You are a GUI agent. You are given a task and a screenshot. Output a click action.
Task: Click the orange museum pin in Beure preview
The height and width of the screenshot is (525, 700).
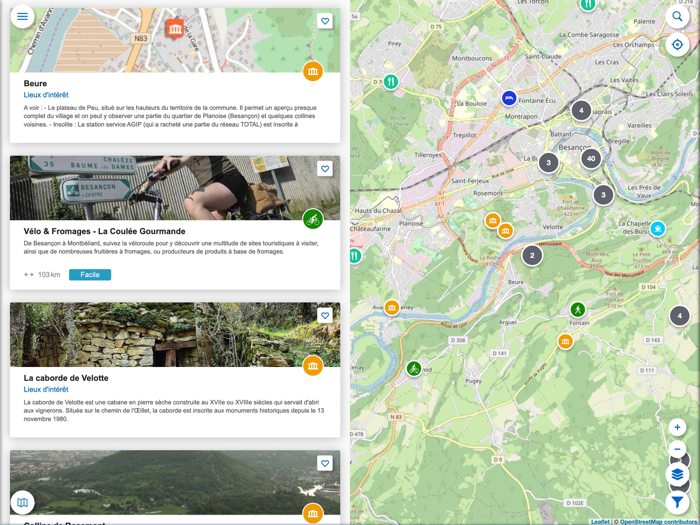coord(175,29)
